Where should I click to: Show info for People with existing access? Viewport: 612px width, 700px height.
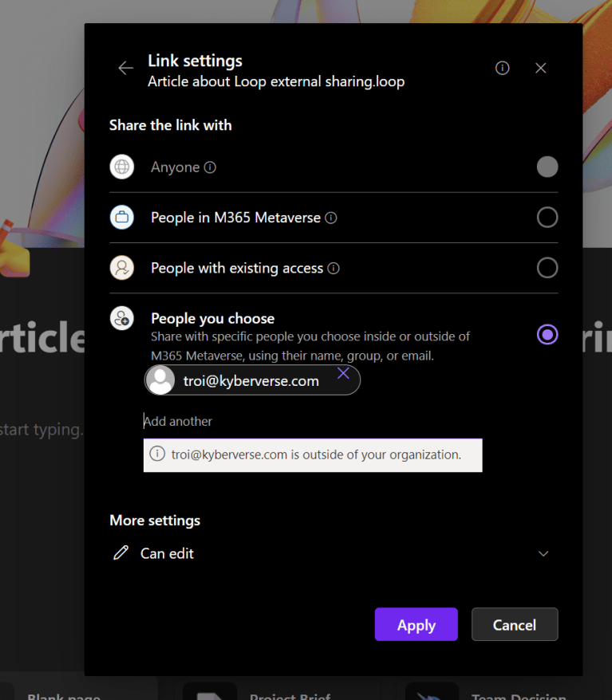334,269
